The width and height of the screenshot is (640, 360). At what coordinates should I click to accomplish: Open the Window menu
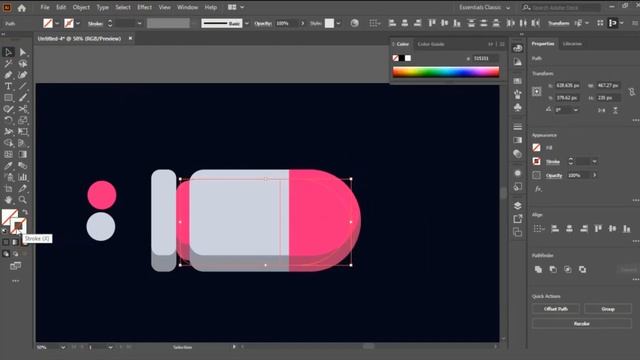[x=187, y=7]
